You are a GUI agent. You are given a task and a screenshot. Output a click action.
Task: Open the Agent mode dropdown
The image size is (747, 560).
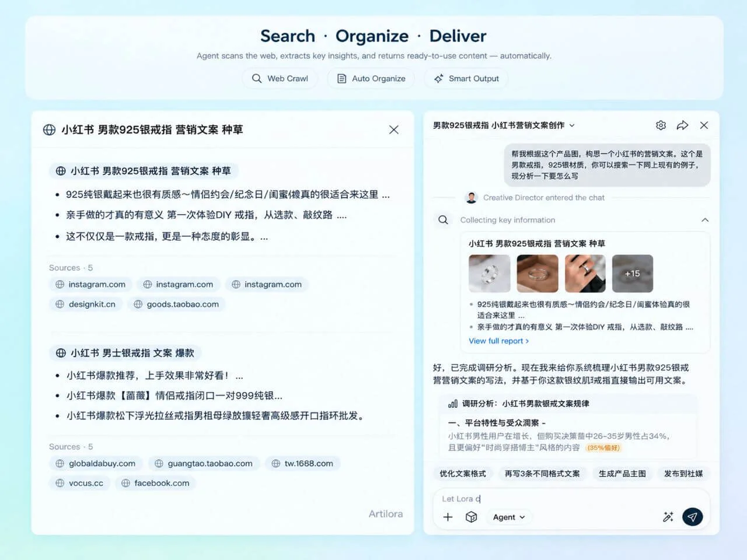(x=508, y=517)
